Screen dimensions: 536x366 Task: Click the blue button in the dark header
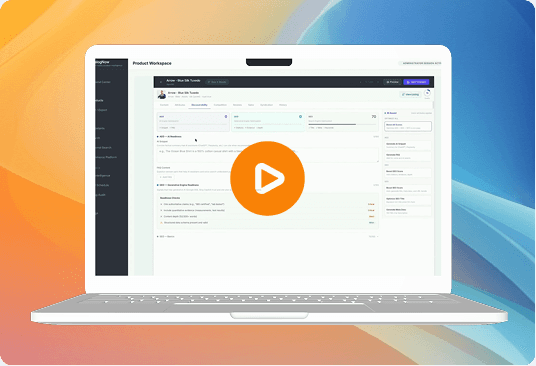click(416, 82)
